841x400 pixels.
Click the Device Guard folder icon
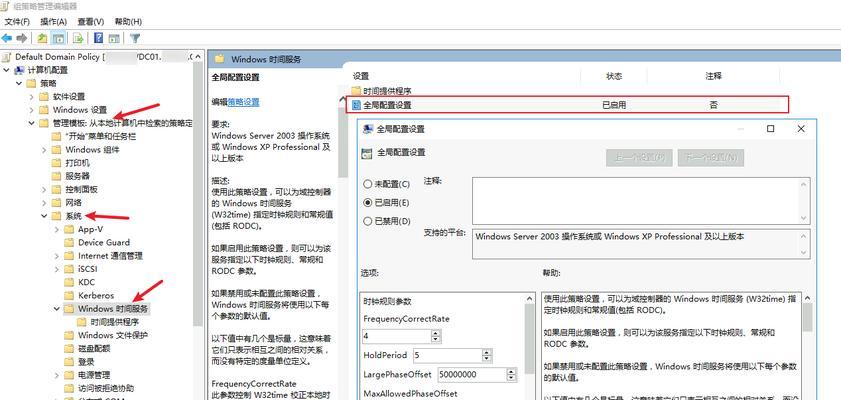coord(69,242)
